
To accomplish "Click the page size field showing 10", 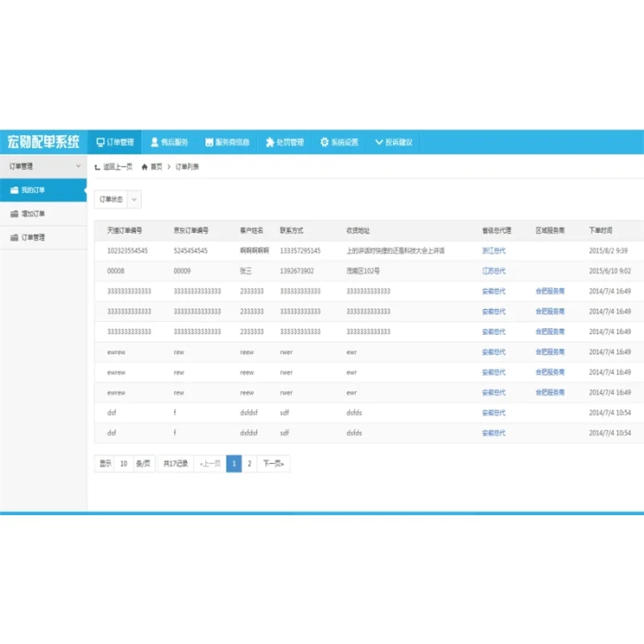I will pyautogui.click(x=124, y=464).
